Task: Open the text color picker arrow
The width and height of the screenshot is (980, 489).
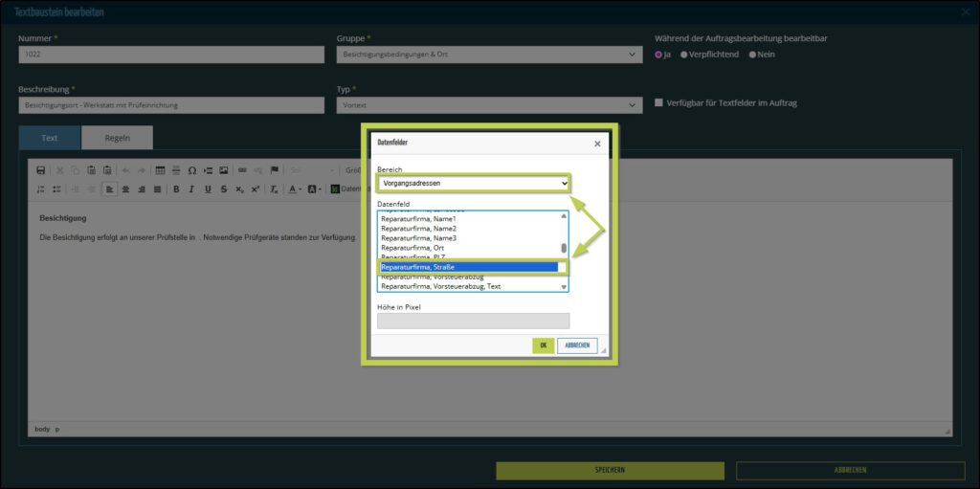Action: pos(302,189)
